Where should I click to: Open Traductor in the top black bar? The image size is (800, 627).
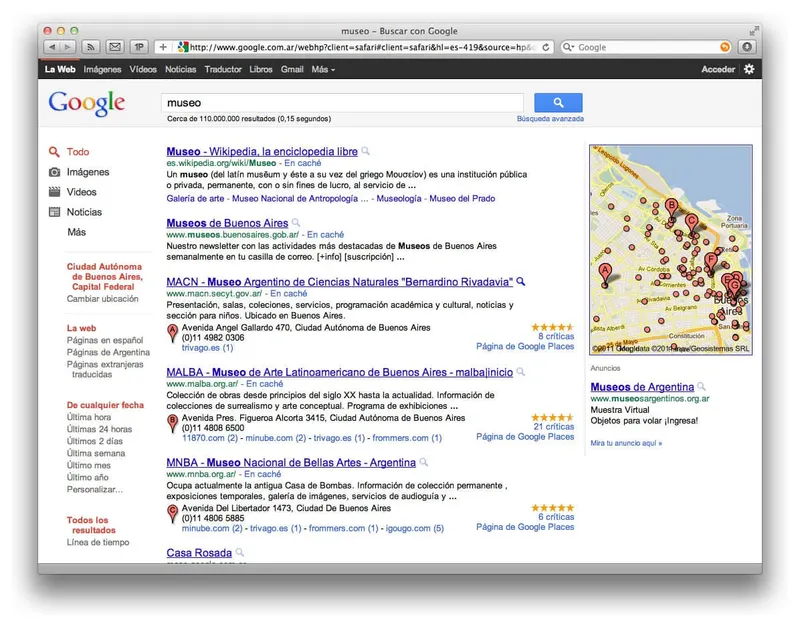coord(223,69)
